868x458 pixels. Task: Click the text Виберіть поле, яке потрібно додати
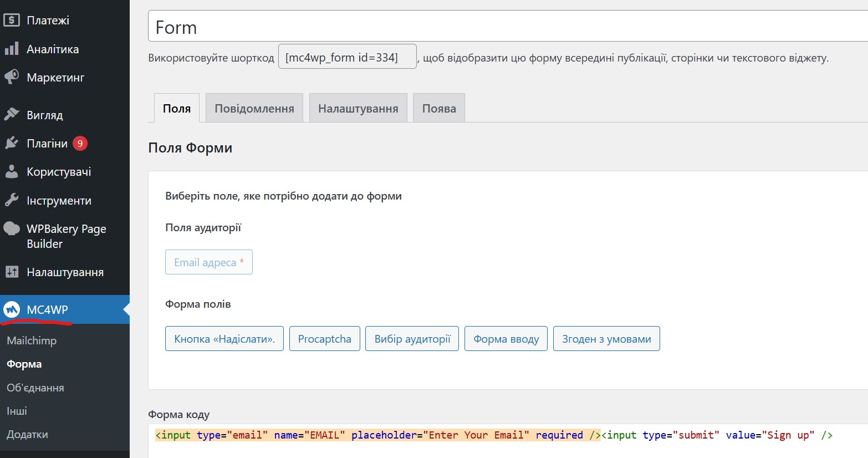[283, 196]
